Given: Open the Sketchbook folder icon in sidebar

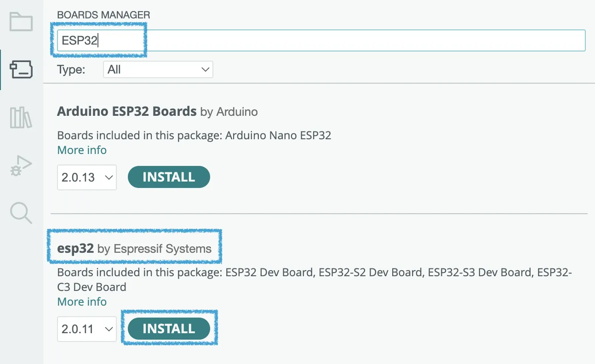Looking at the screenshot, I should (x=21, y=22).
